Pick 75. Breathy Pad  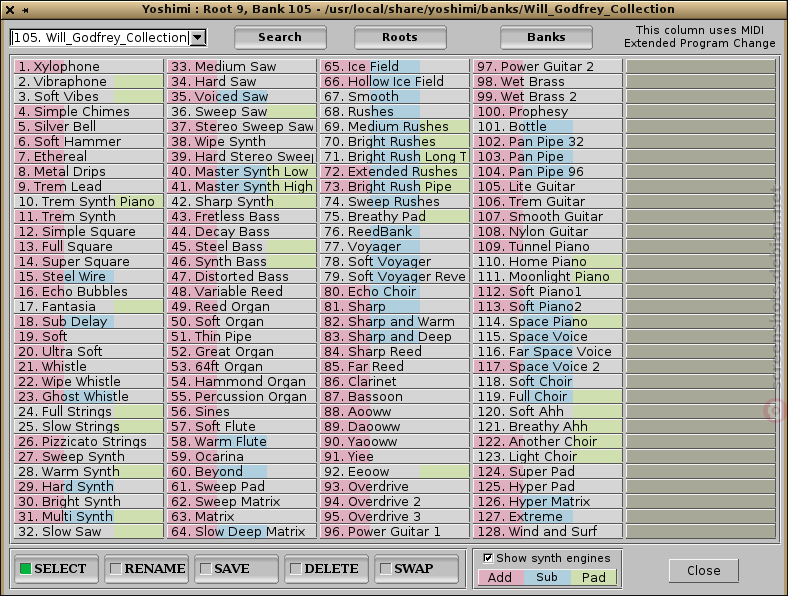coord(395,217)
